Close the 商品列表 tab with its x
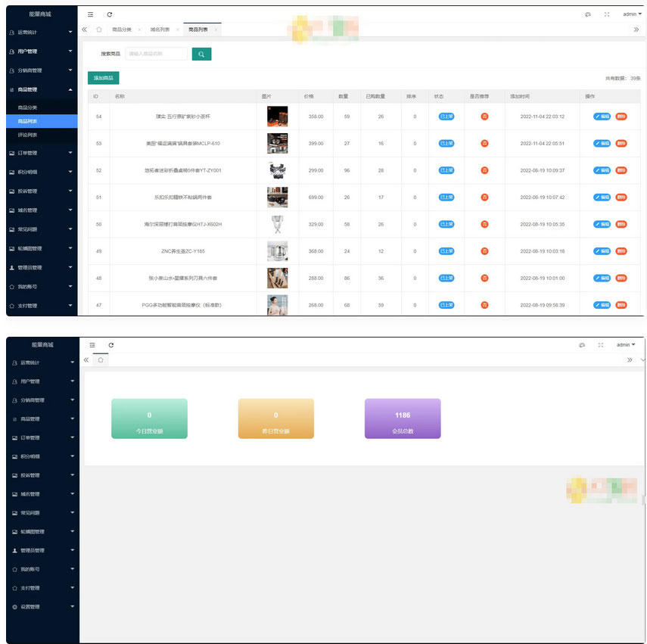 (x=216, y=30)
